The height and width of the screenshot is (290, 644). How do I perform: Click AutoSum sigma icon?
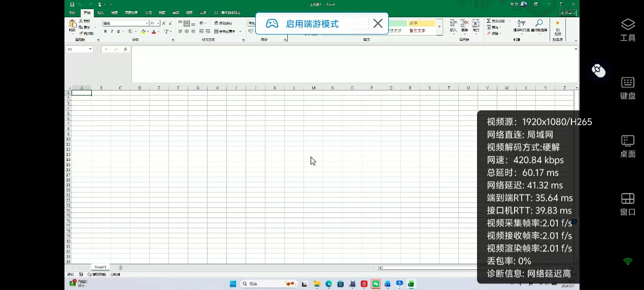coord(489,21)
